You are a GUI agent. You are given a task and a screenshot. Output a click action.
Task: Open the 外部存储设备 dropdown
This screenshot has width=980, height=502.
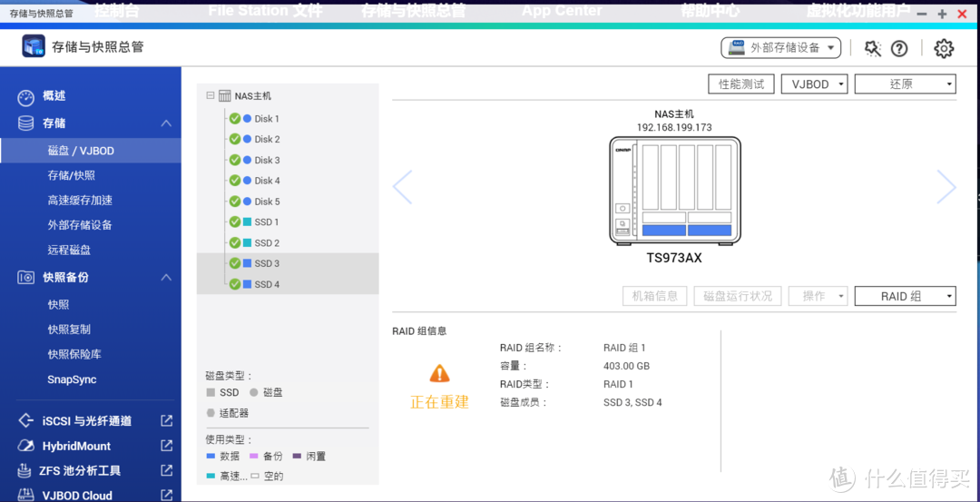pyautogui.click(x=780, y=47)
